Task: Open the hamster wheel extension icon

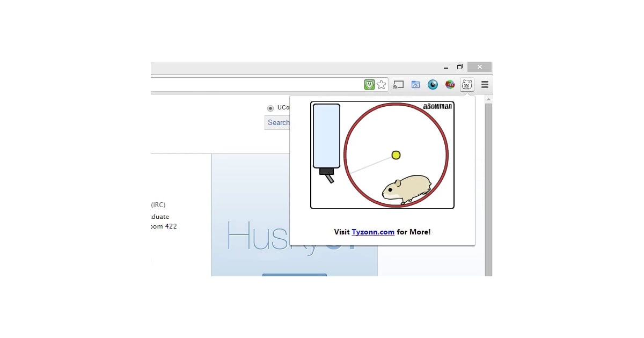Action: [x=467, y=84]
